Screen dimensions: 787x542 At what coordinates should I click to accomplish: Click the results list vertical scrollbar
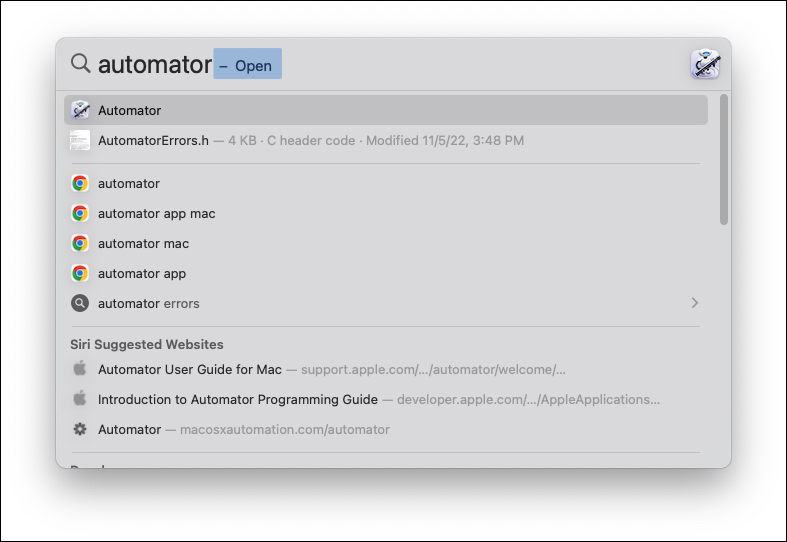pyautogui.click(x=723, y=160)
